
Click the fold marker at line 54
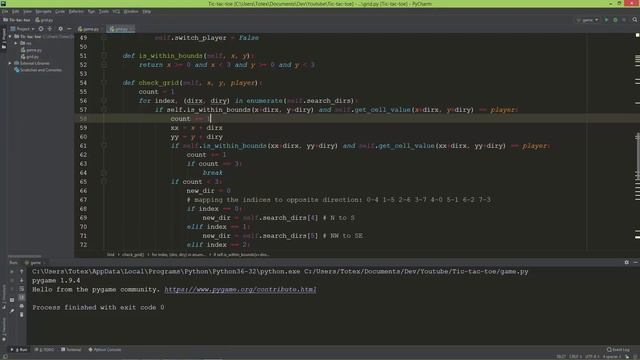coord(104,83)
